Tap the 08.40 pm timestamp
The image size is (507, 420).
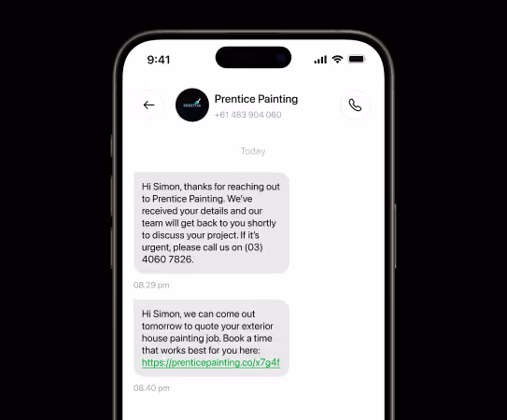tap(151, 388)
